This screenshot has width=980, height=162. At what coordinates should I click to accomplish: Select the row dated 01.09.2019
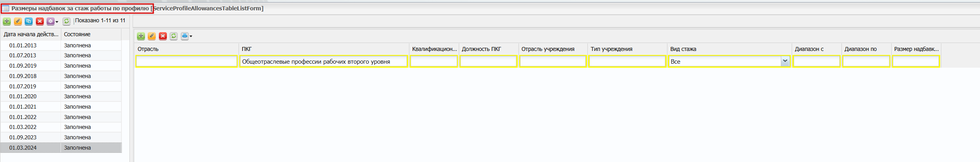61,66
